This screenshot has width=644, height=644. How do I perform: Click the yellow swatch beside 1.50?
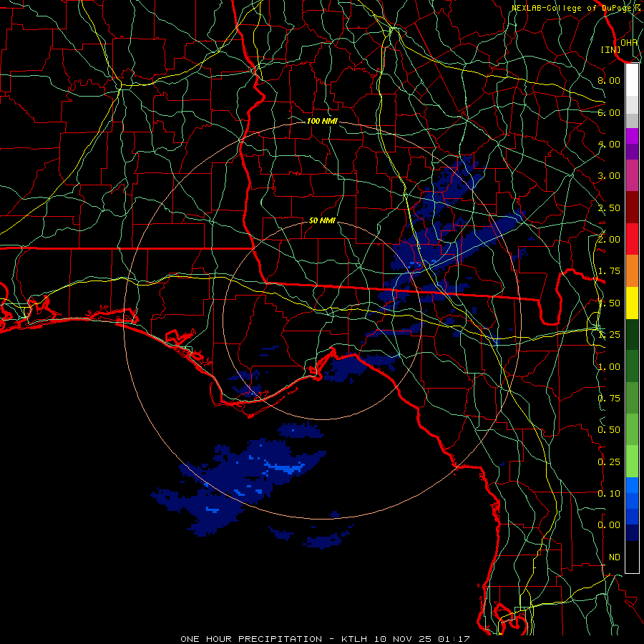coord(632,303)
